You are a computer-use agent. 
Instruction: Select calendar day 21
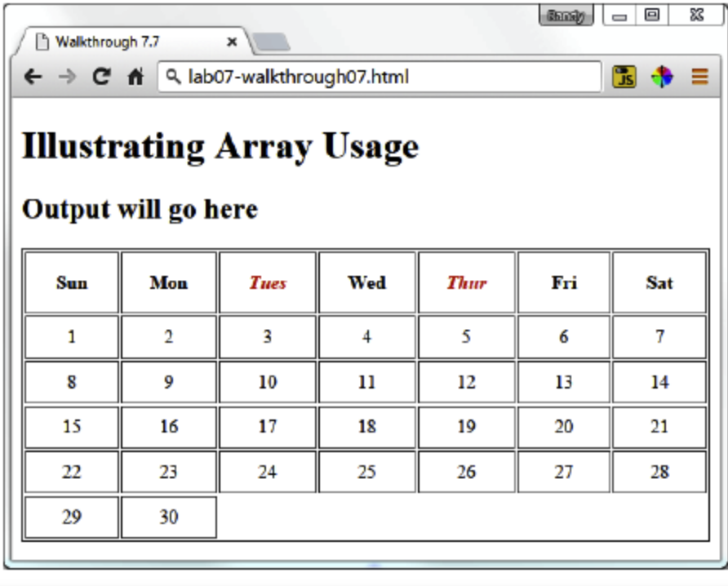tap(659, 427)
